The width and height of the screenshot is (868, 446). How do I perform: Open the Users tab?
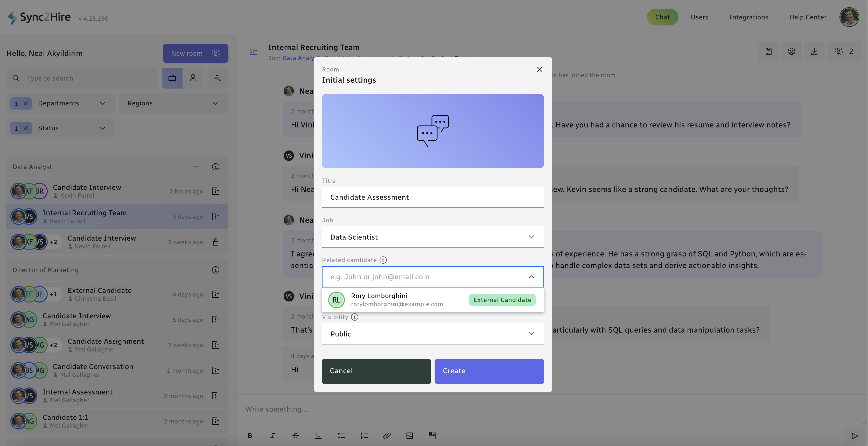pyautogui.click(x=699, y=17)
